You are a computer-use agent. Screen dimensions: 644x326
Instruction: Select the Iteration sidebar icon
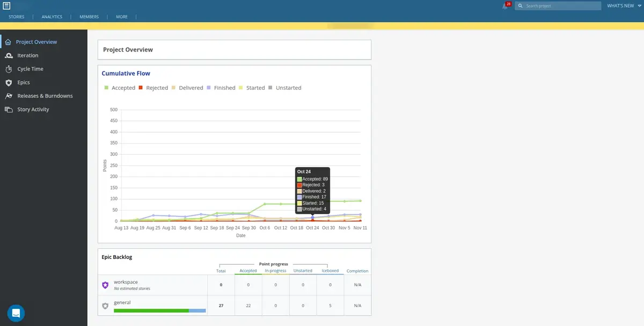click(9, 55)
